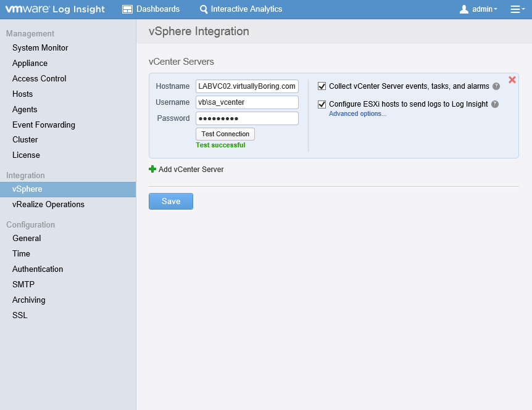Open Event Forwarding page
This screenshot has width=532, height=410.
pos(44,125)
